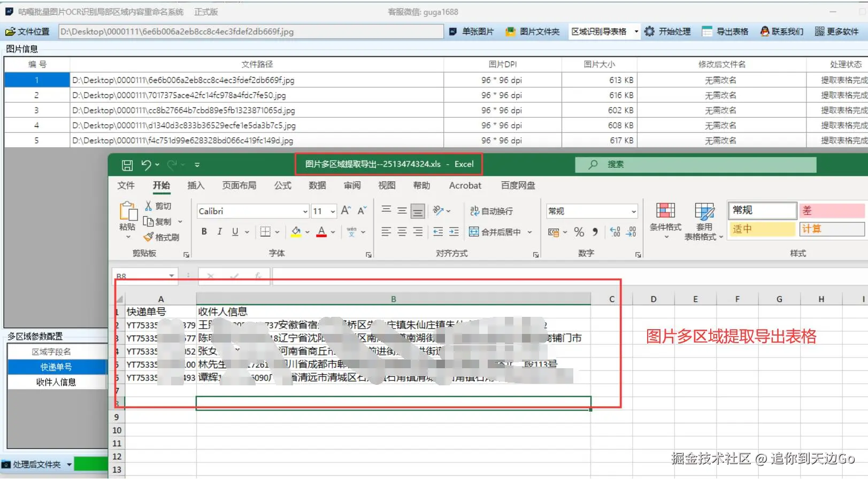The width and height of the screenshot is (868, 479).
Task: Toggle Underline formatting
Action: (235, 232)
